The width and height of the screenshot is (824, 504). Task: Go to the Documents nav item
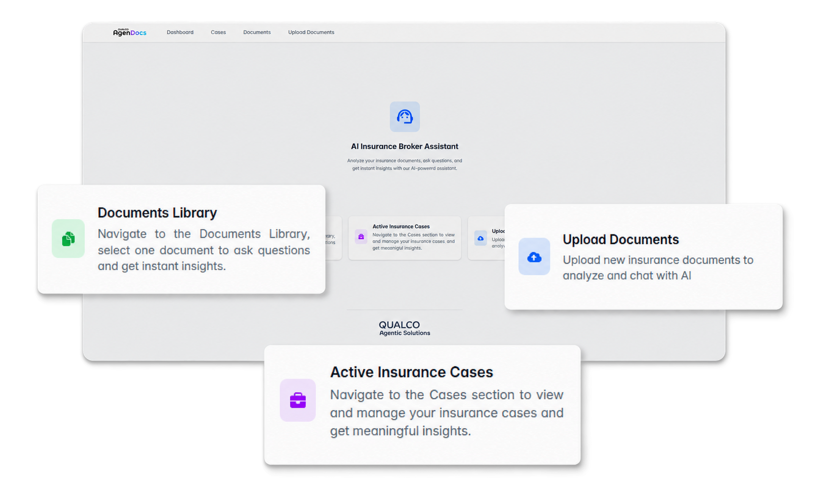click(257, 32)
